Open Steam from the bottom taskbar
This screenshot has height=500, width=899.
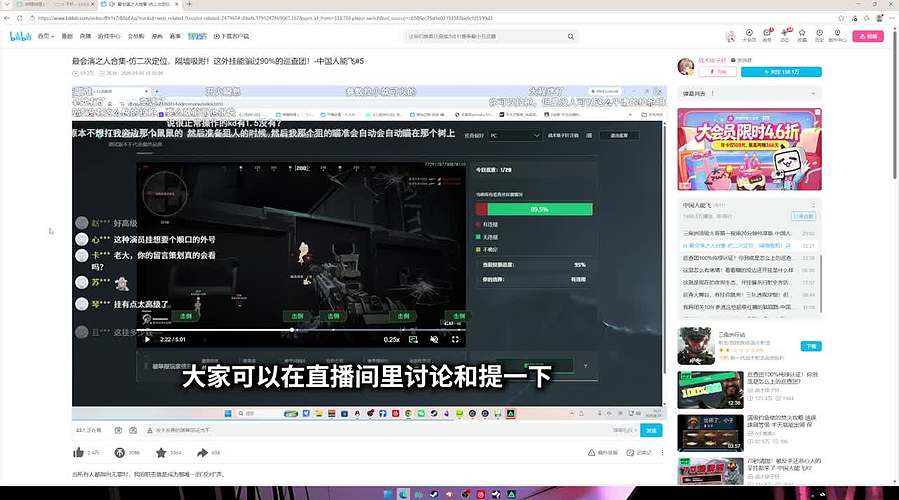coord(434,494)
